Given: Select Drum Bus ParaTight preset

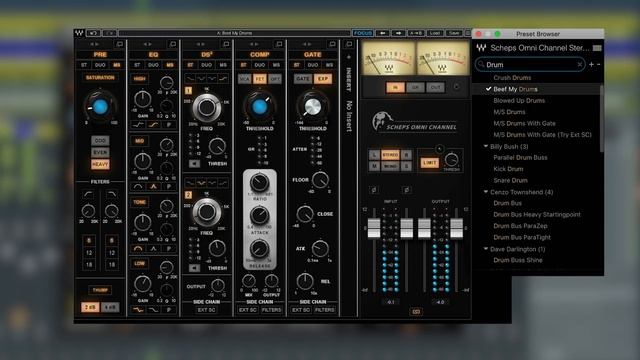Looking at the screenshot, I should click(x=522, y=237).
